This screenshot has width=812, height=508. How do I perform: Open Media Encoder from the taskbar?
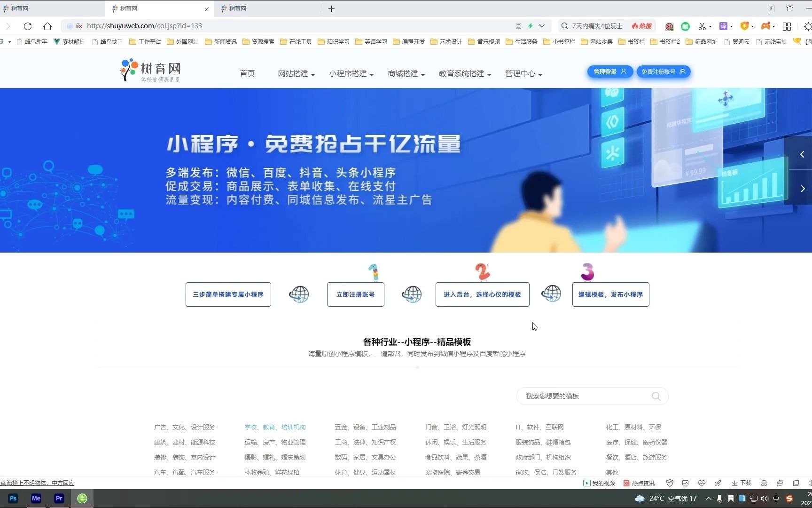pos(36,498)
